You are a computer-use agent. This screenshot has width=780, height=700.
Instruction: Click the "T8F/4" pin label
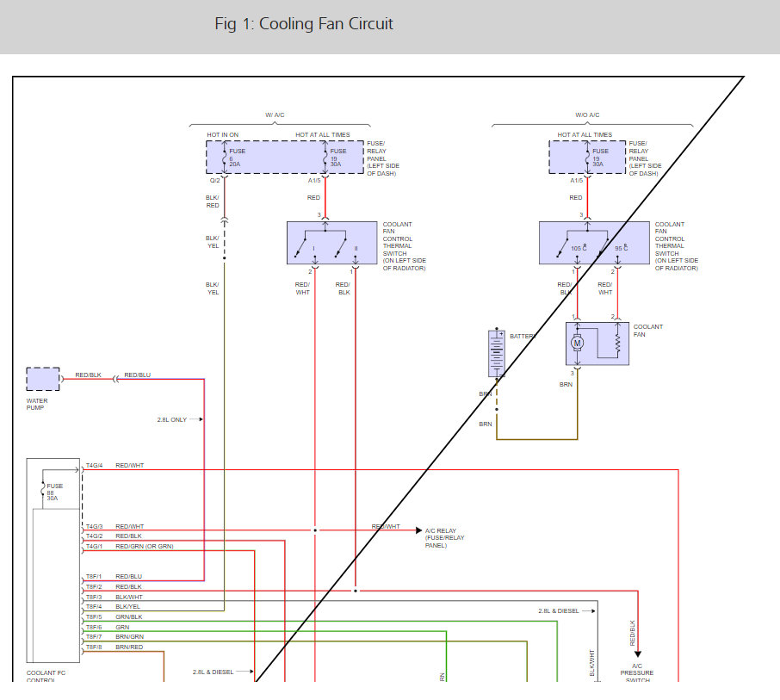tap(94, 607)
